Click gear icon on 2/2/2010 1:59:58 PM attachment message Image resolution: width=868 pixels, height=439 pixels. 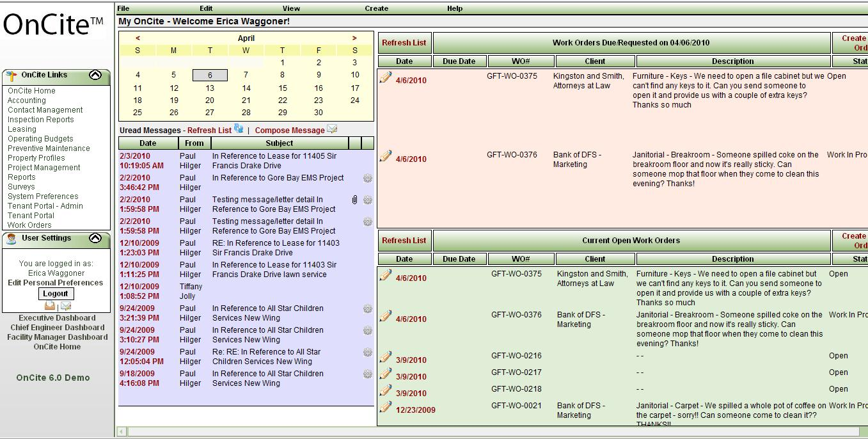coord(368,200)
